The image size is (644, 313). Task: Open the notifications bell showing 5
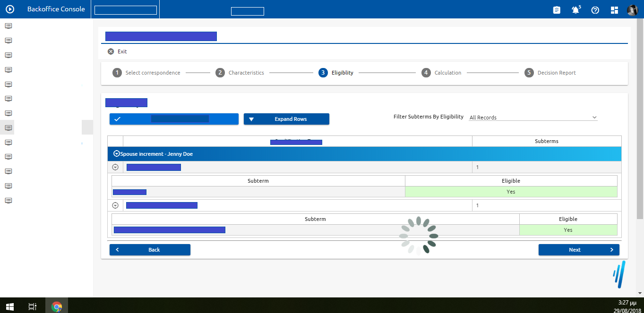pyautogui.click(x=575, y=10)
